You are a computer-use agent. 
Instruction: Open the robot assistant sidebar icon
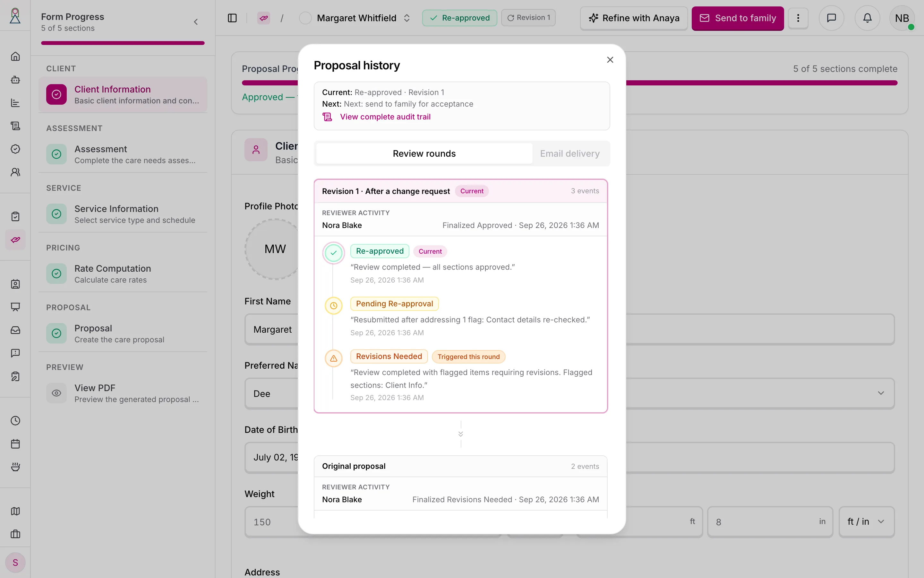tap(15, 80)
